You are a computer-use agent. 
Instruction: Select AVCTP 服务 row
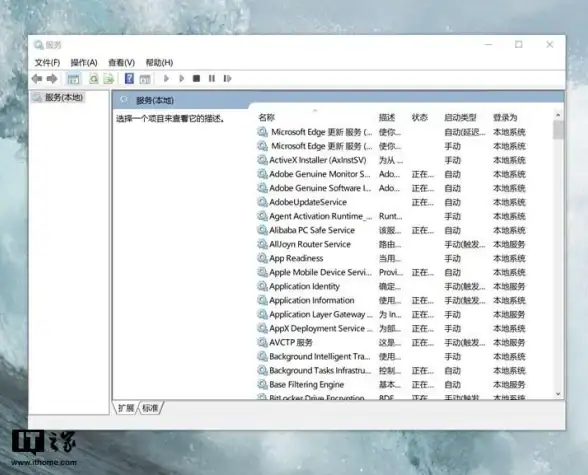[x=391, y=342]
